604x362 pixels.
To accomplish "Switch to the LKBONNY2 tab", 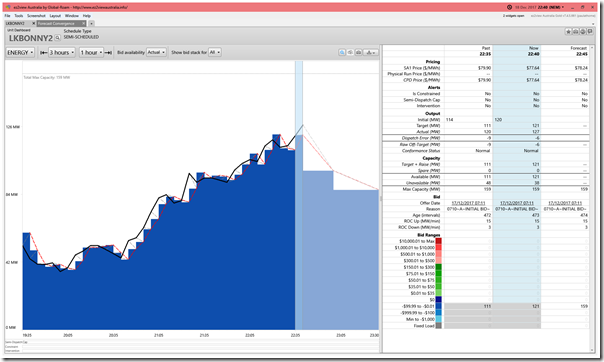I will (15, 23).
